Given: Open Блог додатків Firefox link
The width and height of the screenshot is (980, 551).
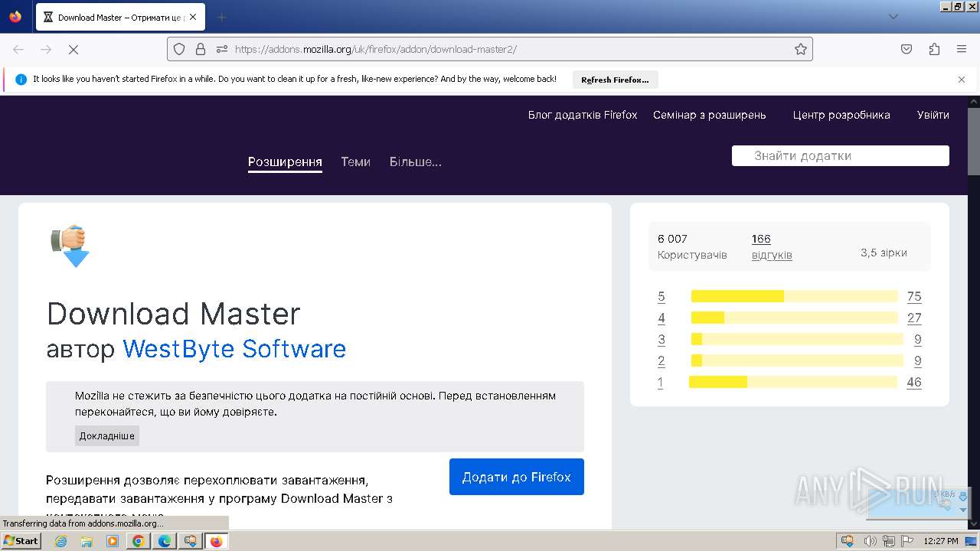Looking at the screenshot, I should pyautogui.click(x=583, y=115).
